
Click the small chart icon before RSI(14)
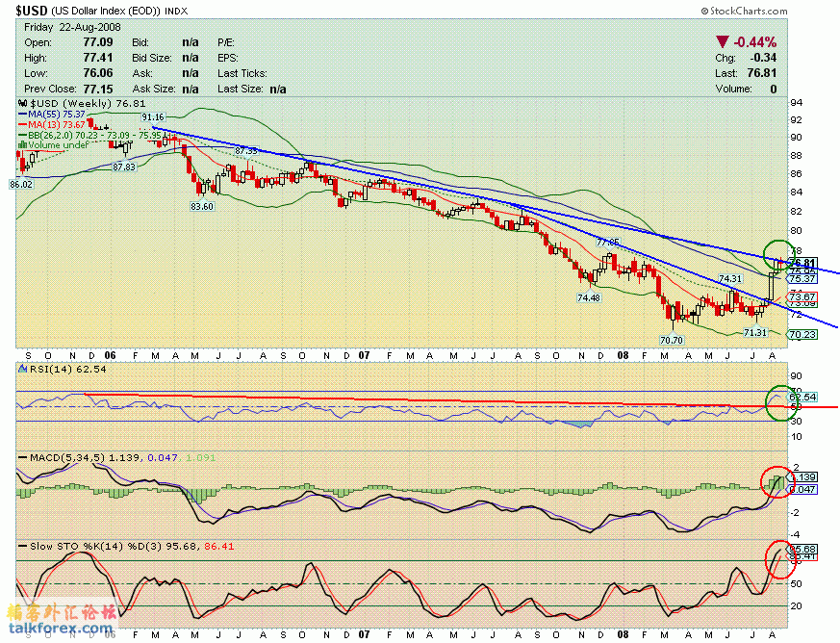(23, 370)
